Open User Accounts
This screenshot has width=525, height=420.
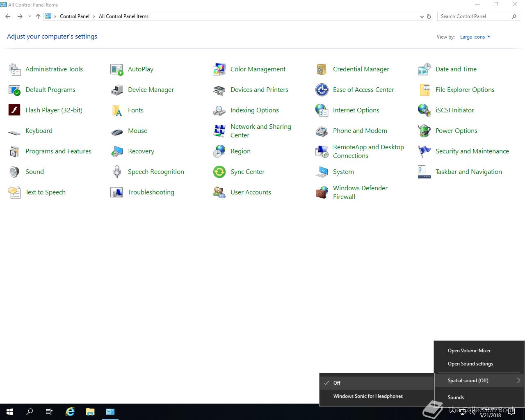point(251,192)
